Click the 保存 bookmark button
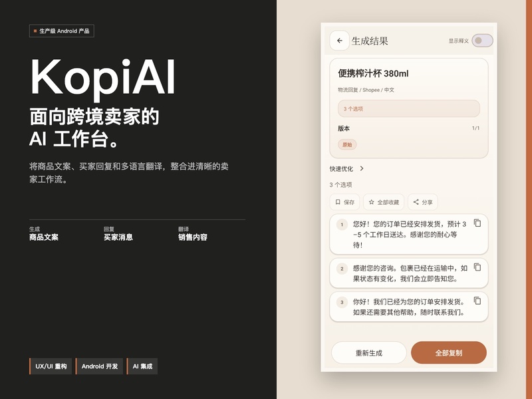The width and height of the screenshot is (532, 399). tap(344, 202)
